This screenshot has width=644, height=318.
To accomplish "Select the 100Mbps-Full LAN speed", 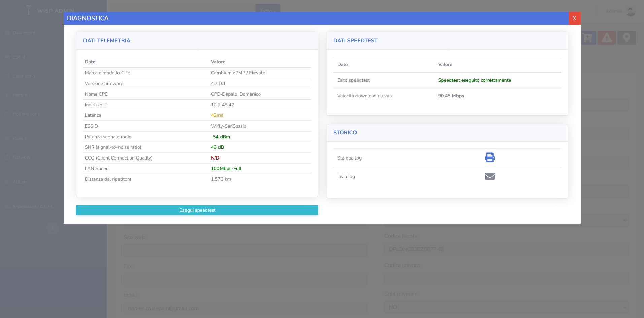I will 226,168.
